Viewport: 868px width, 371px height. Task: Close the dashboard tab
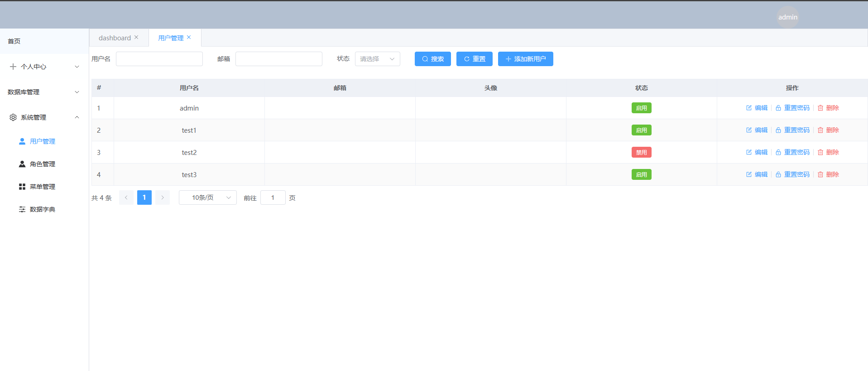tap(136, 37)
